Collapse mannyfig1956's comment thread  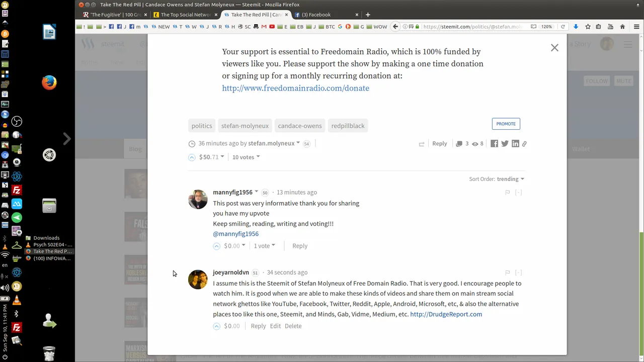coord(518,193)
